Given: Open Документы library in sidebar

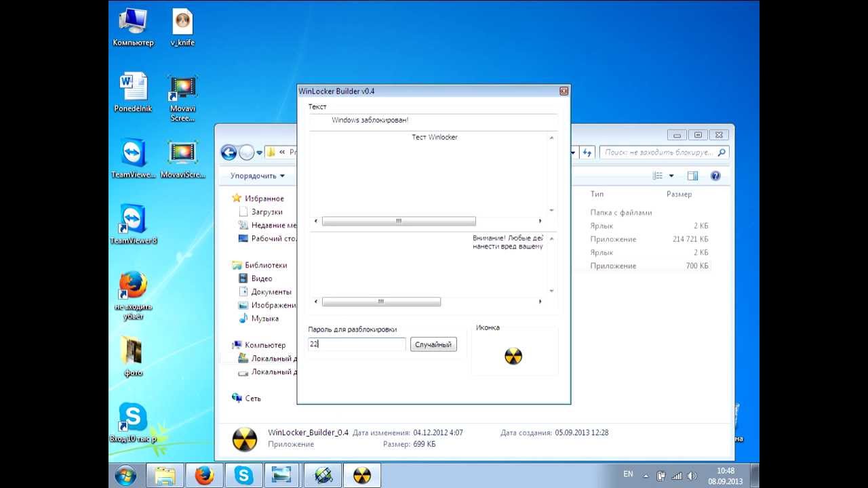Looking at the screenshot, I should coord(265,292).
